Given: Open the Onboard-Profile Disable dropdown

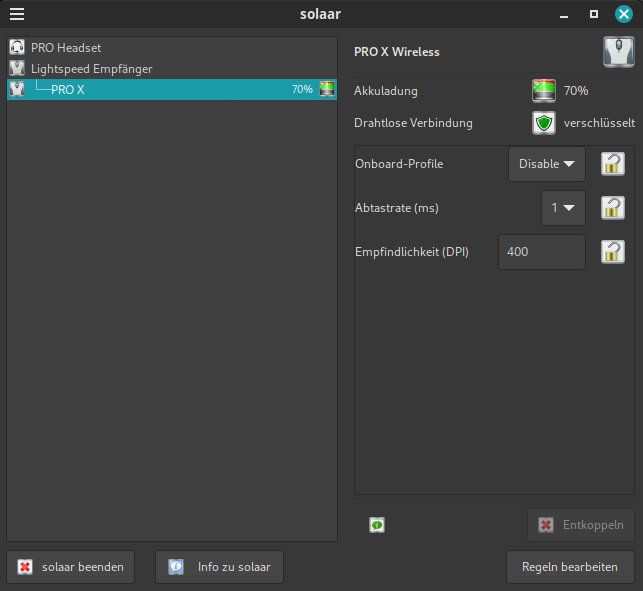Looking at the screenshot, I should (546, 164).
